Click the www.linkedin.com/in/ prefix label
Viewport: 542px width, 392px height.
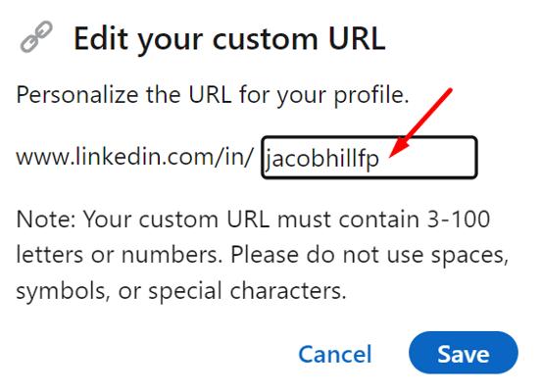[135, 156]
